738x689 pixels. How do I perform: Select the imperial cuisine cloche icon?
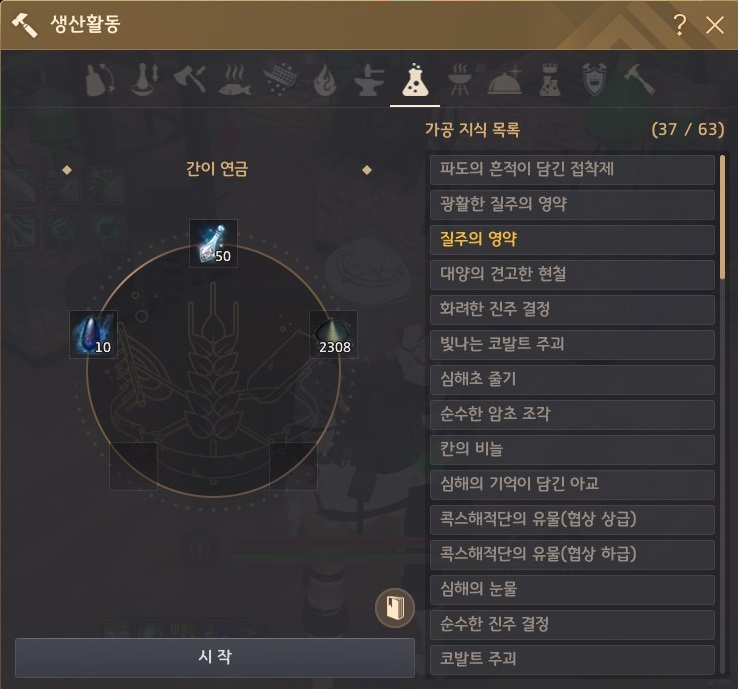[x=505, y=79]
